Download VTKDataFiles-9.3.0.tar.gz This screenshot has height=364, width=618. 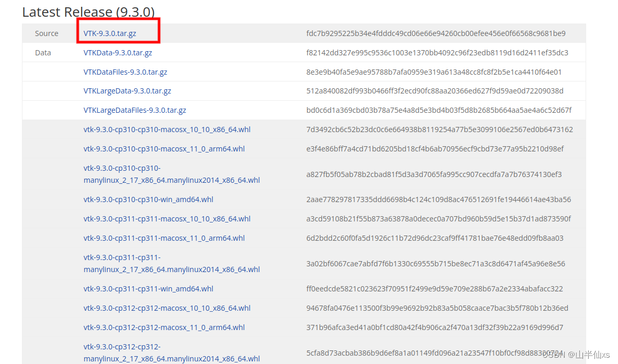click(x=125, y=72)
